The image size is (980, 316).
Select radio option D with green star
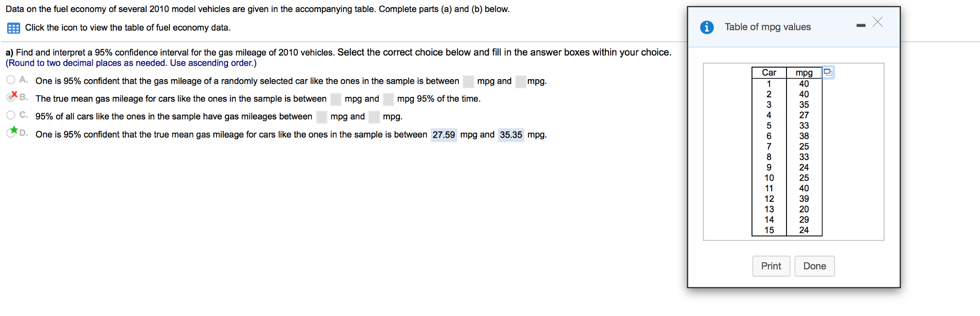coord(11,133)
